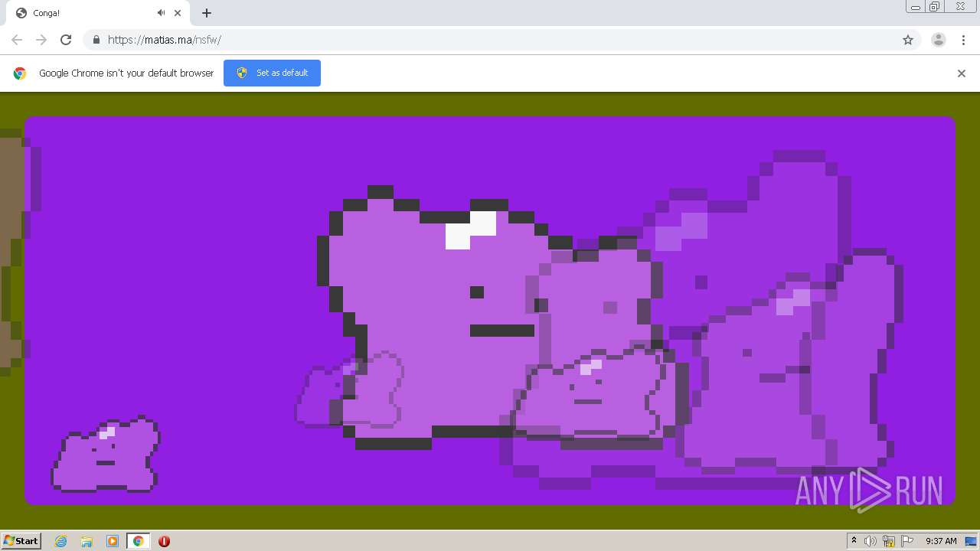Select the Conga! tab

coord(97,13)
